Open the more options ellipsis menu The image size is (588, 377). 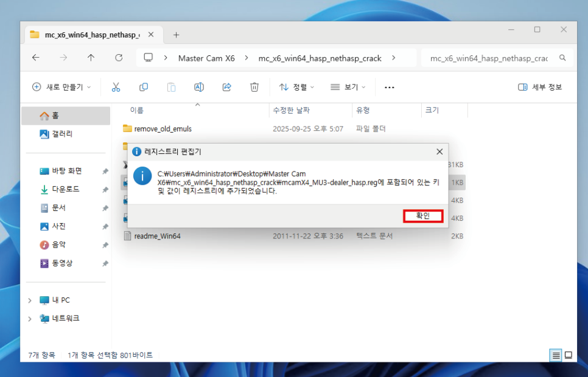pyautogui.click(x=389, y=88)
